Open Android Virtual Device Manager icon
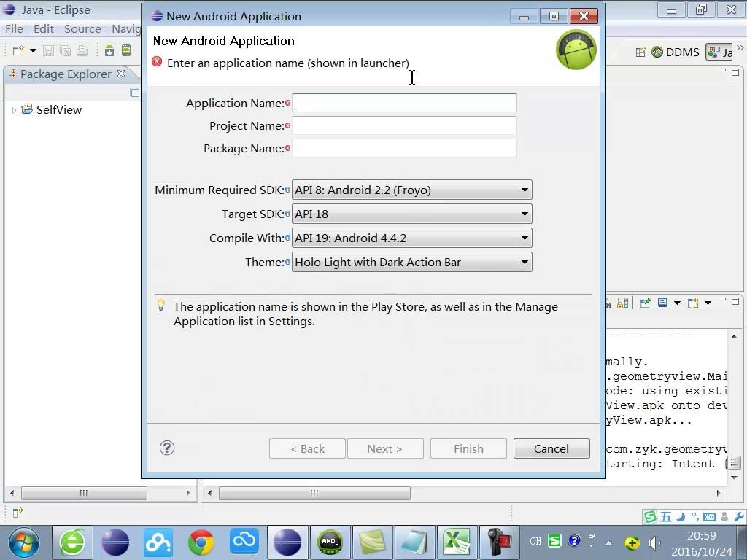The image size is (747, 560). point(126,50)
